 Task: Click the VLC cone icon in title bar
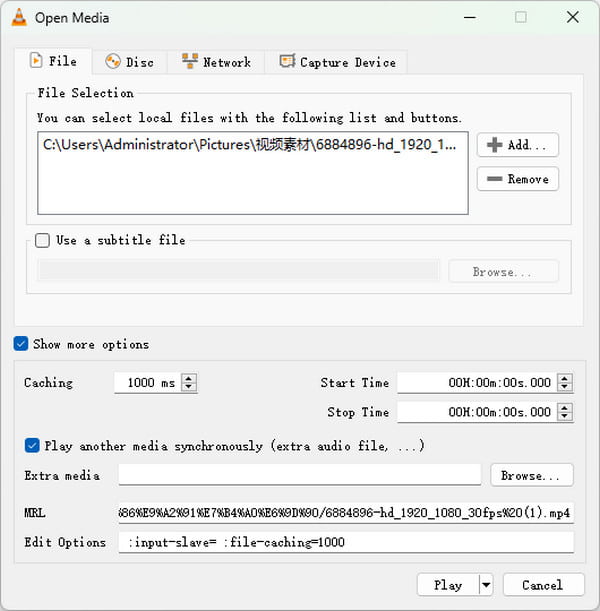19,17
